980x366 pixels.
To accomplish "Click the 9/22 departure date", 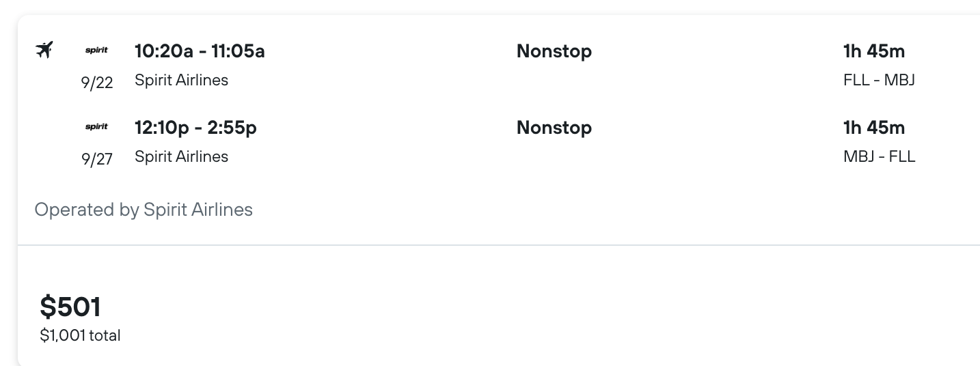I will point(97,83).
